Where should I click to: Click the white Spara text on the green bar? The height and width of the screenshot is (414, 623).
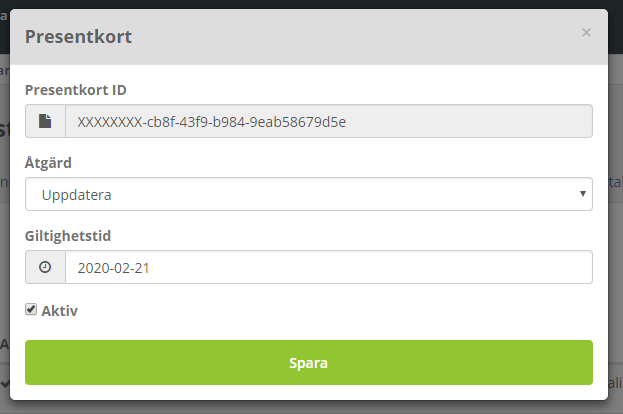point(308,363)
